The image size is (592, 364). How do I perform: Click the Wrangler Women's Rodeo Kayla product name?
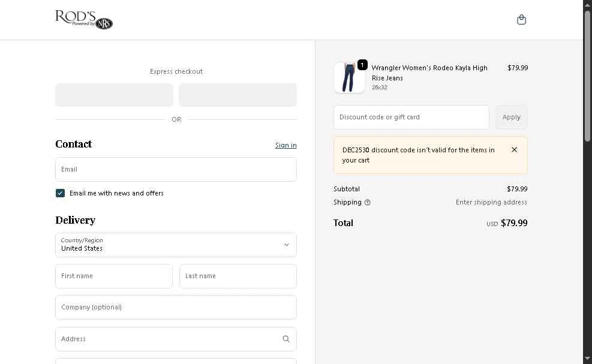tap(429, 73)
